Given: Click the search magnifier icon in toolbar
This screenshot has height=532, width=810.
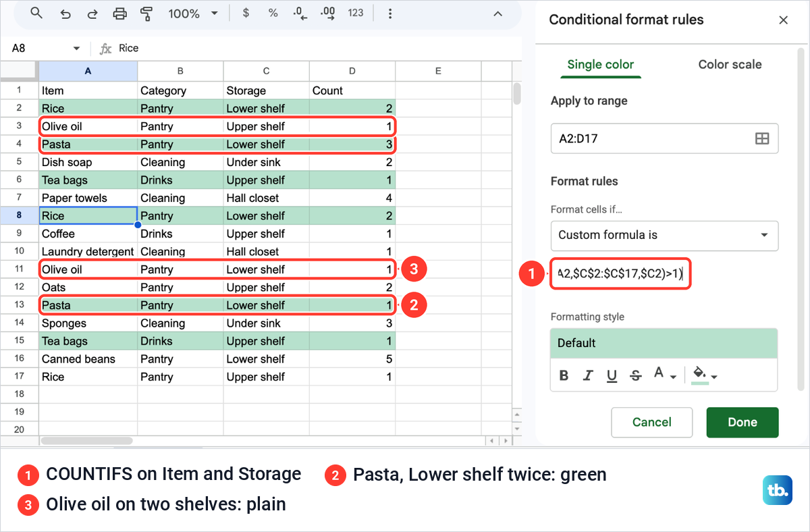Looking at the screenshot, I should tap(37, 14).
